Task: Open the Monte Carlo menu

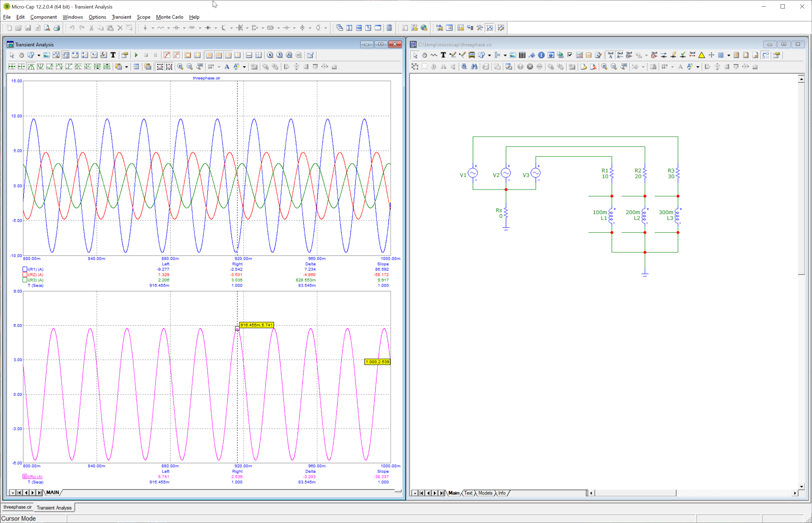Action: coord(169,17)
